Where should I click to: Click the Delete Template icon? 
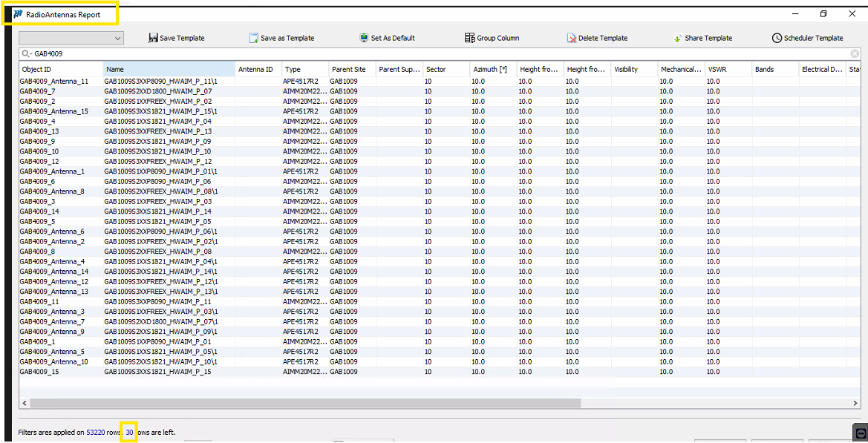point(572,38)
